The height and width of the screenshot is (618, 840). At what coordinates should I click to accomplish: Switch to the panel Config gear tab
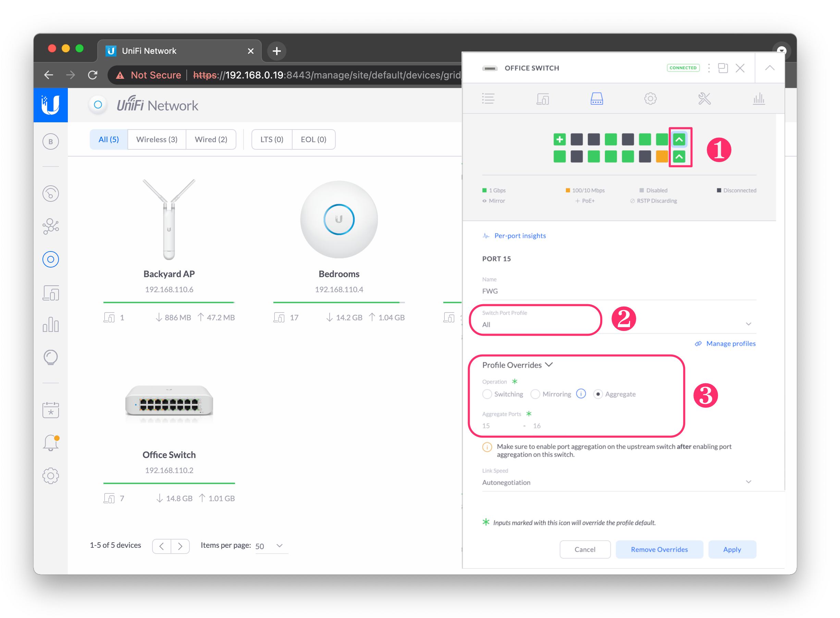650,99
